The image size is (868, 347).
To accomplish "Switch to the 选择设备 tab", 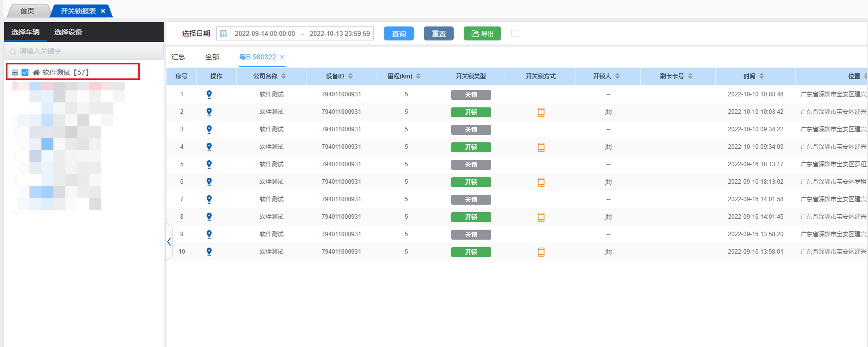I will pyautogui.click(x=68, y=32).
